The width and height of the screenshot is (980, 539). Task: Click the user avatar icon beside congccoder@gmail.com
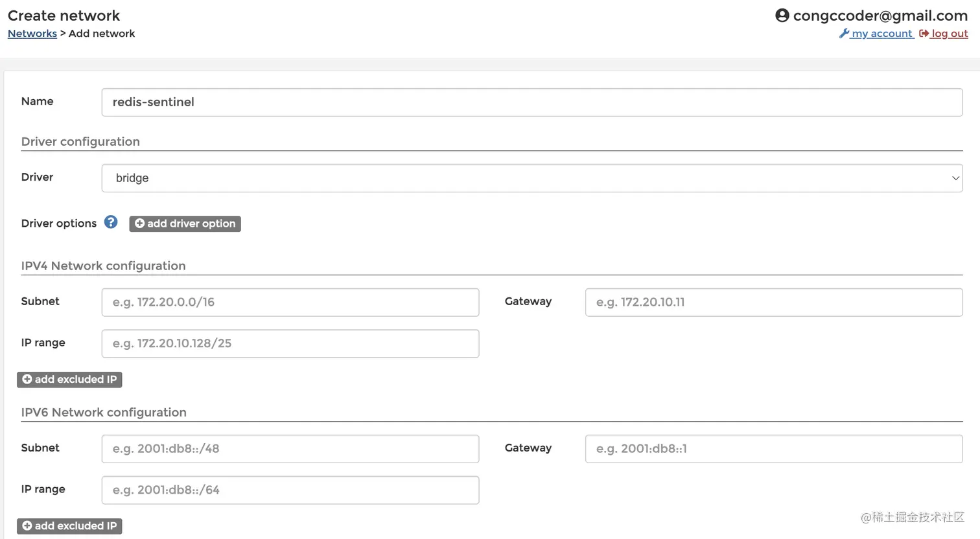[782, 16]
